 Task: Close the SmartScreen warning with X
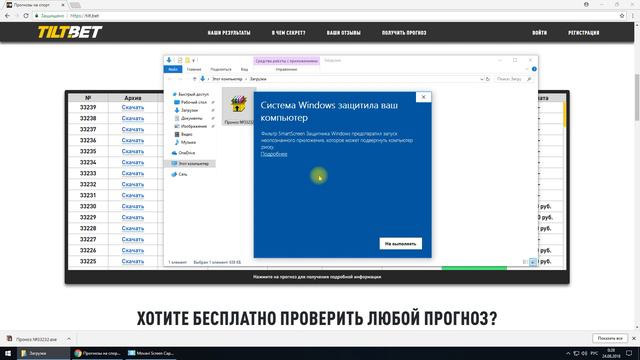(423, 97)
